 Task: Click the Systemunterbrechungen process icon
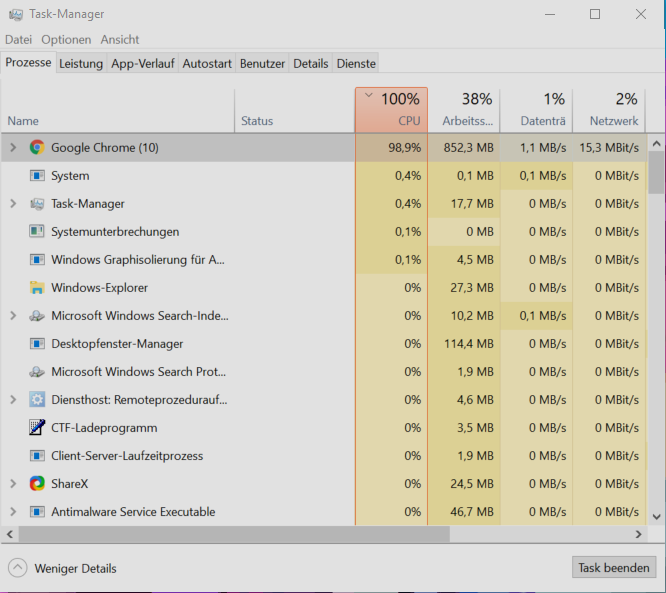[x=37, y=232]
